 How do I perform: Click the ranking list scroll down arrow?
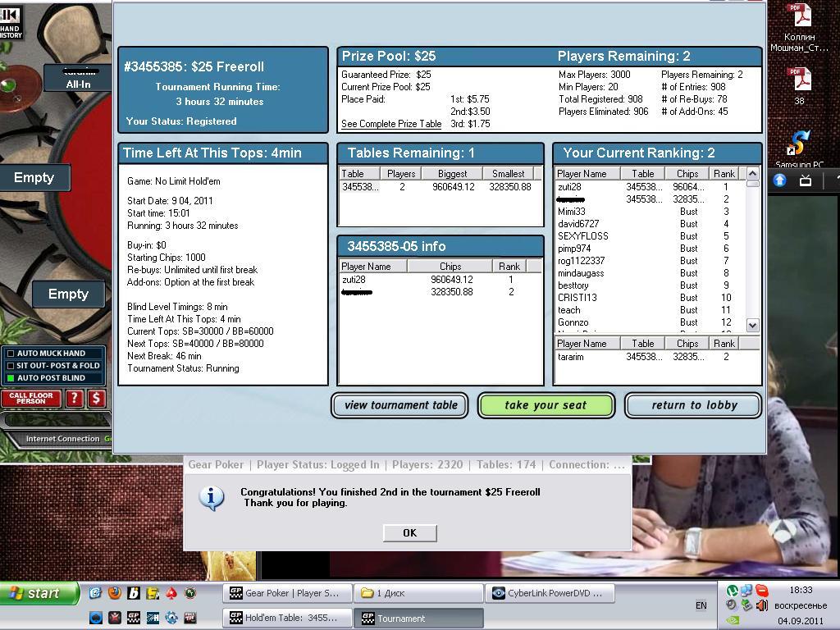(753, 325)
